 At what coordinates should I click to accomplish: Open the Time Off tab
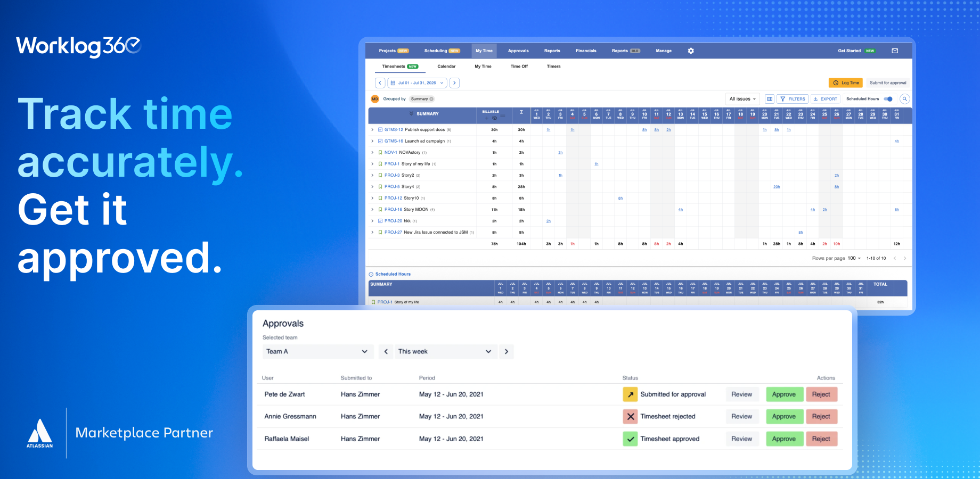[x=519, y=67]
